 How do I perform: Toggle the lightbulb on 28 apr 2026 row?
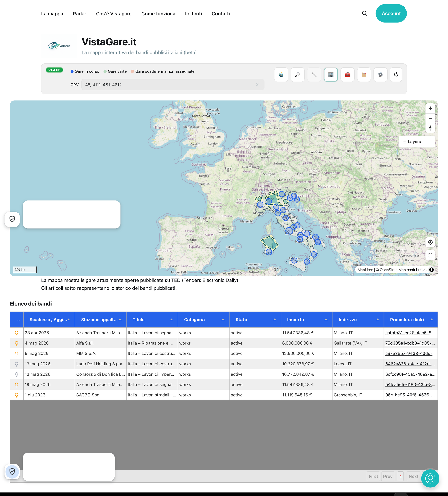point(17,333)
